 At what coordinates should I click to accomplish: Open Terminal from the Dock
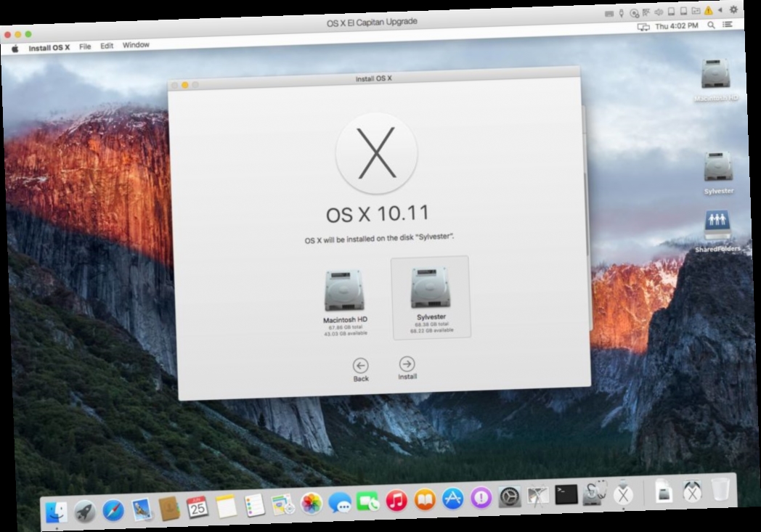pyautogui.click(x=566, y=495)
